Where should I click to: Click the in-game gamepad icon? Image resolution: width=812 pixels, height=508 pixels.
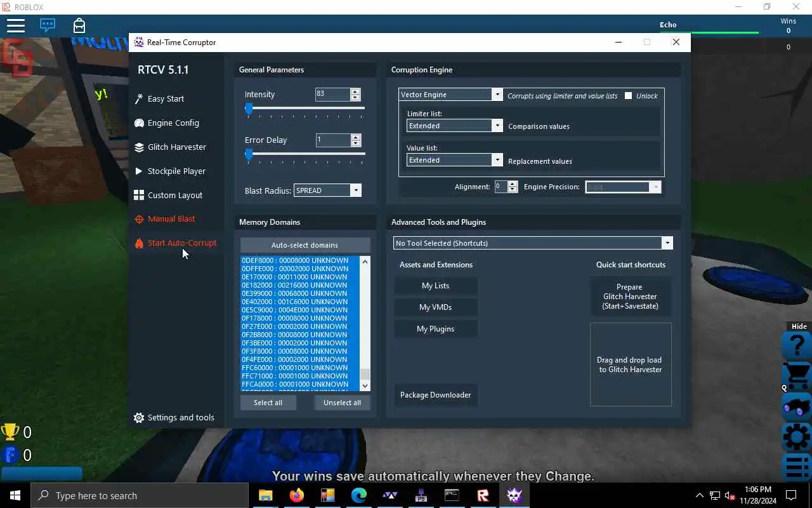tap(796, 406)
